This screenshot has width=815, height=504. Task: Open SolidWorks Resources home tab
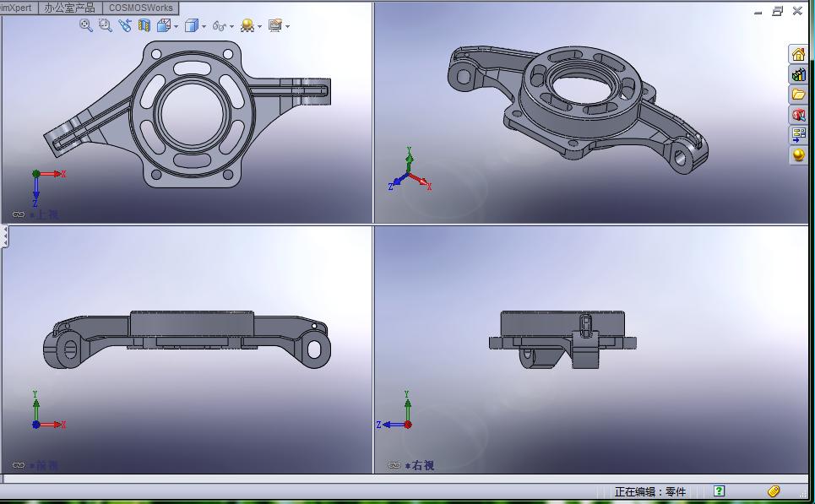coord(798,54)
